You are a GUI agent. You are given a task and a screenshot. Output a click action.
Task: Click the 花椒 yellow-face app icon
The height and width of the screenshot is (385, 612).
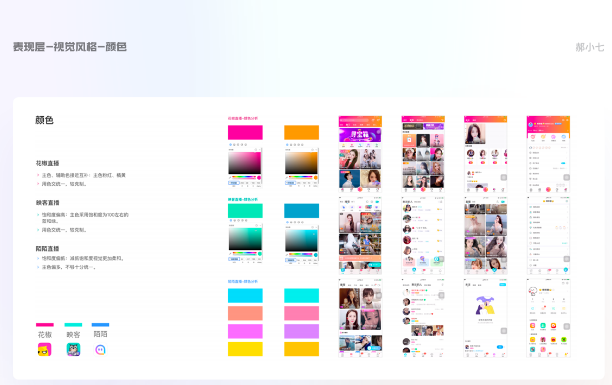[x=44, y=349]
